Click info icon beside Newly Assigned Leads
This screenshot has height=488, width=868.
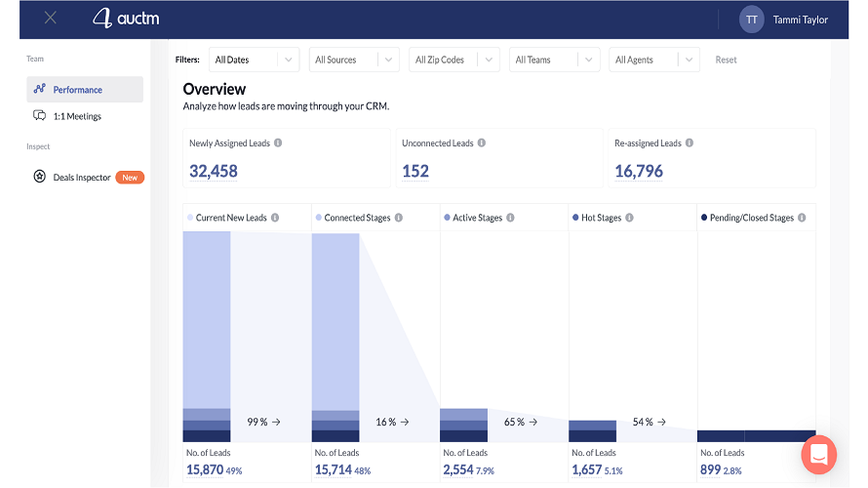pyautogui.click(x=278, y=143)
